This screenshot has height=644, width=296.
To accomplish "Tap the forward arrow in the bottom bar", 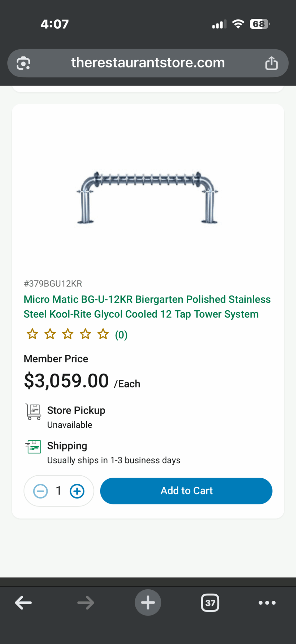I will click(85, 603).
